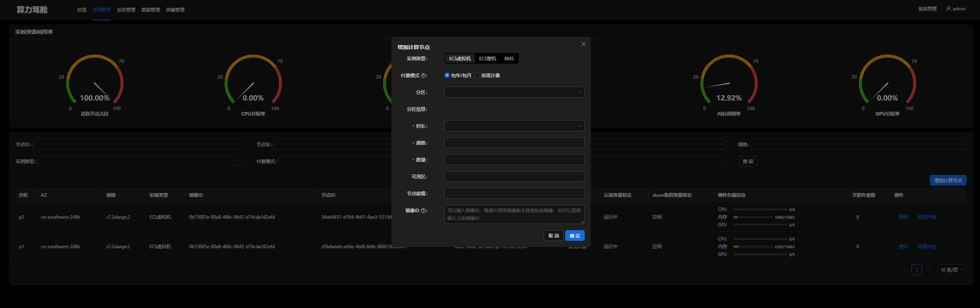Click the 2205/15883 memory value
This screenshot has width=980, height=308.
click(x=784, y=247)
